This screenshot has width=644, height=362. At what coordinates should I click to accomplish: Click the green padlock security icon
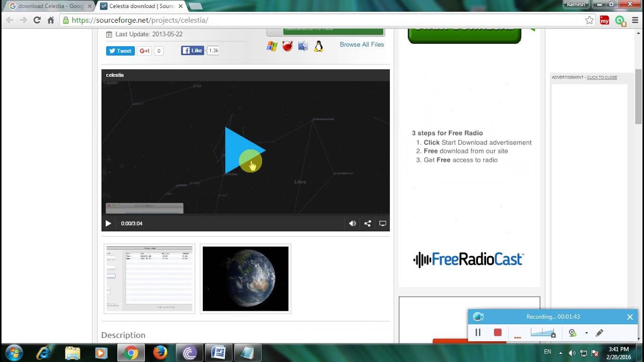click(65, 20)
